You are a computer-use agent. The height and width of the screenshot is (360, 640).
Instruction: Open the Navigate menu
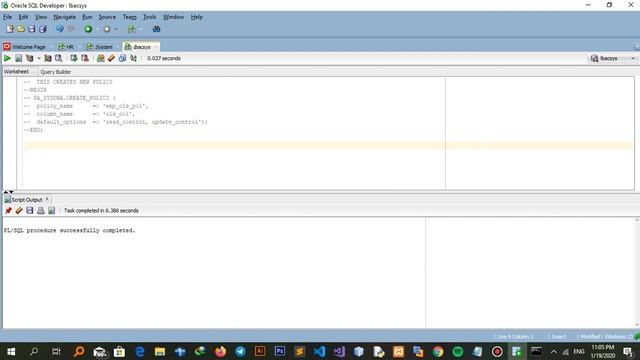click(64, 17)
